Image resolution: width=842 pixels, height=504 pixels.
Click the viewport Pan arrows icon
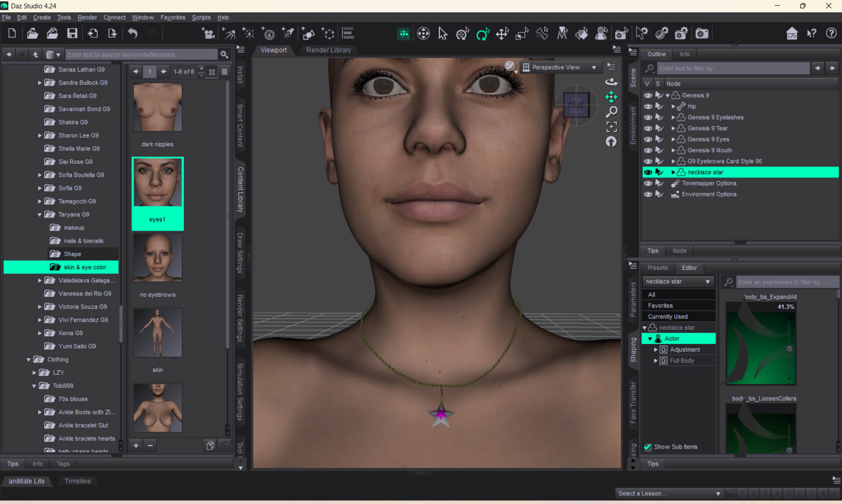[x=611, y=97]
